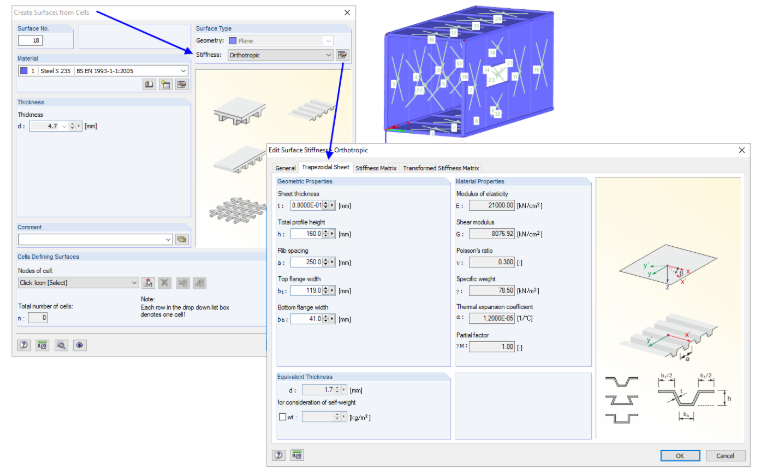Click Rib spacing a spinner
This screenshot has width=760, height=475.
pos(326,262)
